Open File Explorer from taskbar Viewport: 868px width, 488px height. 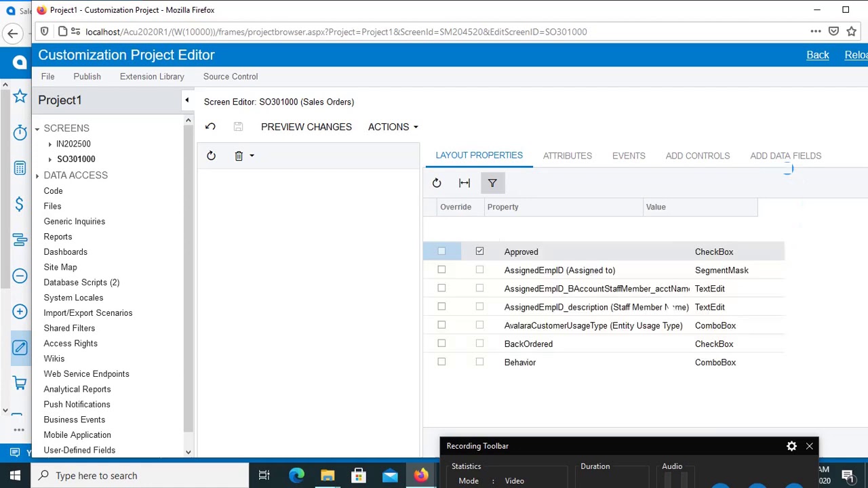tap(328, 475)
